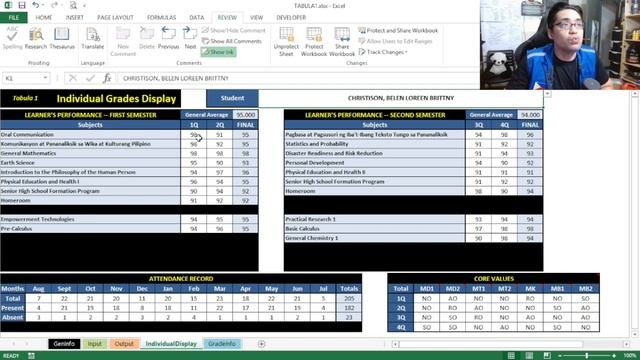Select the attendance Totals cell 205

(349, 298)
